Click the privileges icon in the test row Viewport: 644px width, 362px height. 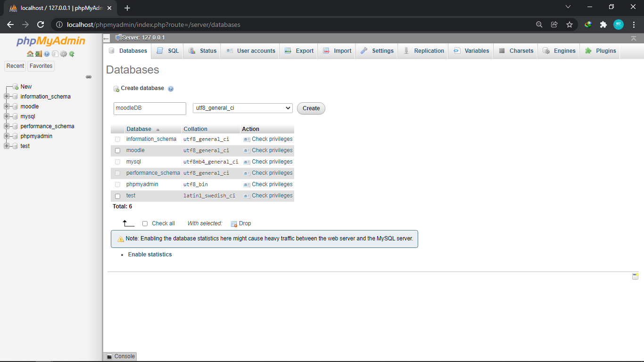coord(247,196)
